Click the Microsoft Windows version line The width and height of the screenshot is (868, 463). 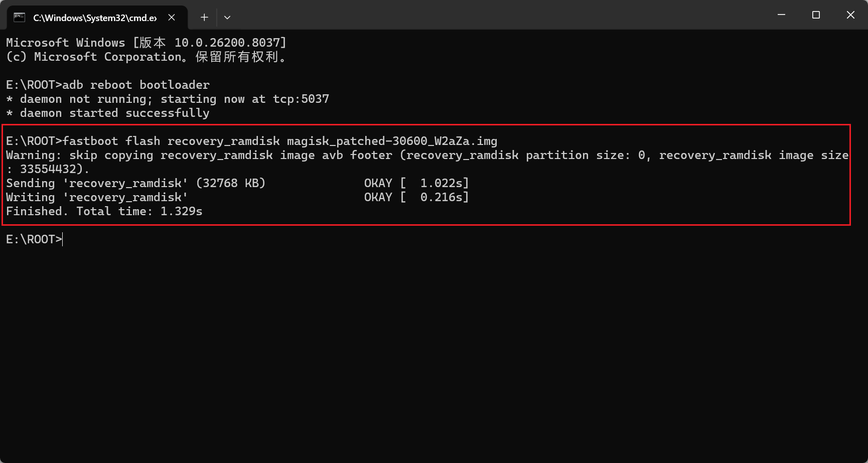point(146,43)
